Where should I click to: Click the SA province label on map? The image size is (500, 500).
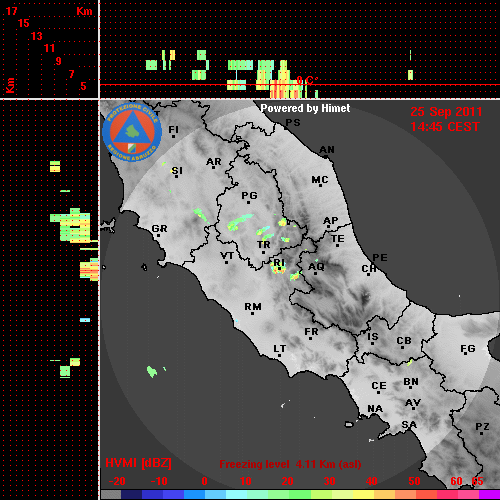pyautogui.click(x=409, y=425)
